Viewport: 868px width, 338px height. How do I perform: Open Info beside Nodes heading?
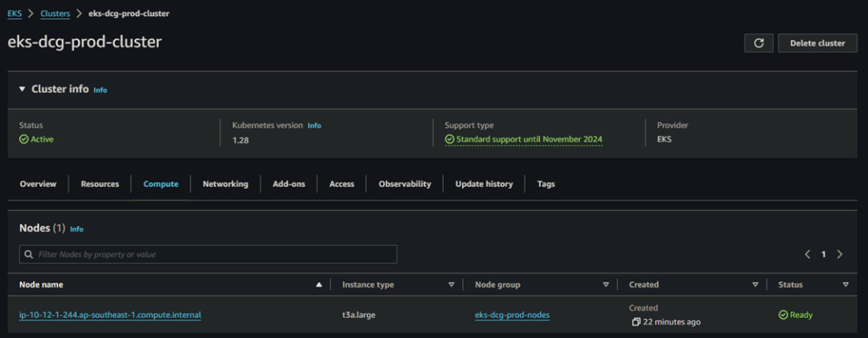(x=77, y=229)
